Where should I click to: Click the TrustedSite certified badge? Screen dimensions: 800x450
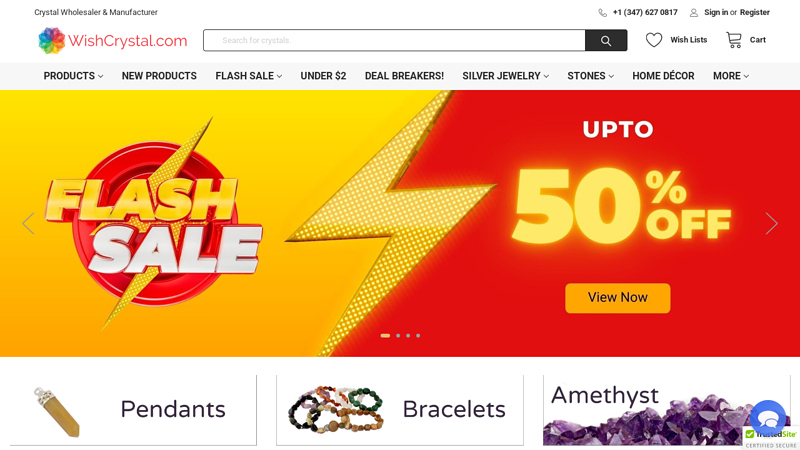771,438
